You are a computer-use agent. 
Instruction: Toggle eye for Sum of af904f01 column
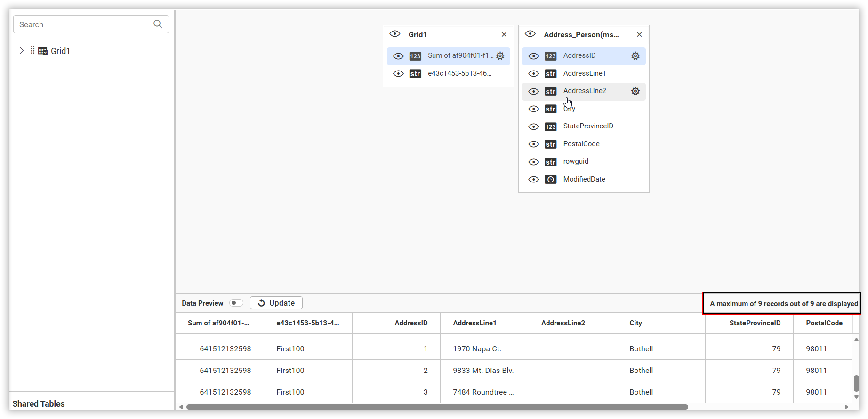398,56
